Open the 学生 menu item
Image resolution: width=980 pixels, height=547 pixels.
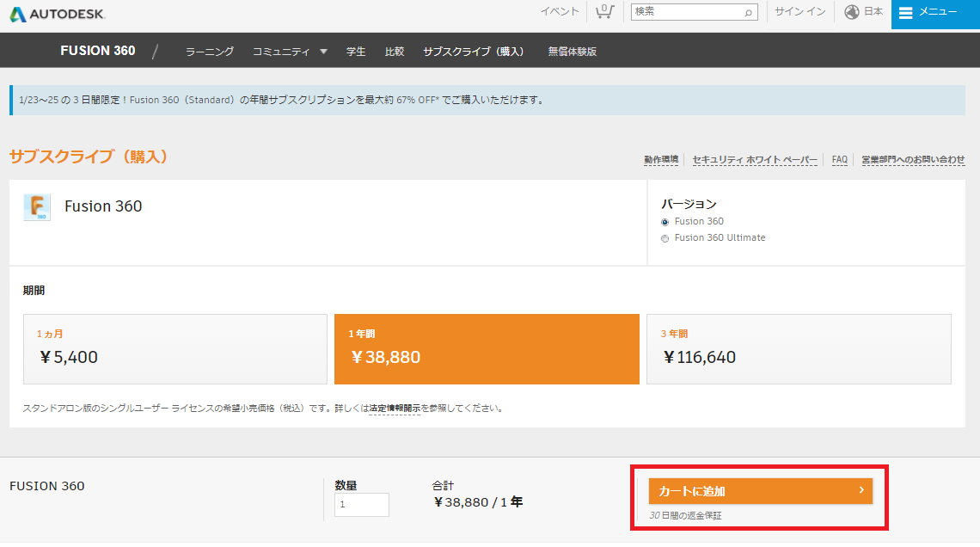[x=356, y=52]
